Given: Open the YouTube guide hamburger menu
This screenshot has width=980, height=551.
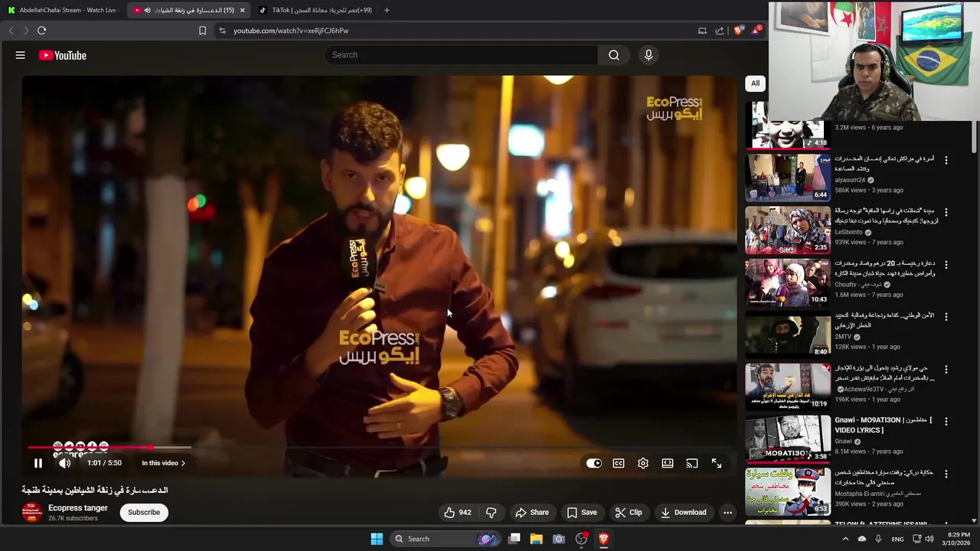Looking at the screenshot, I should coord(21,55).
